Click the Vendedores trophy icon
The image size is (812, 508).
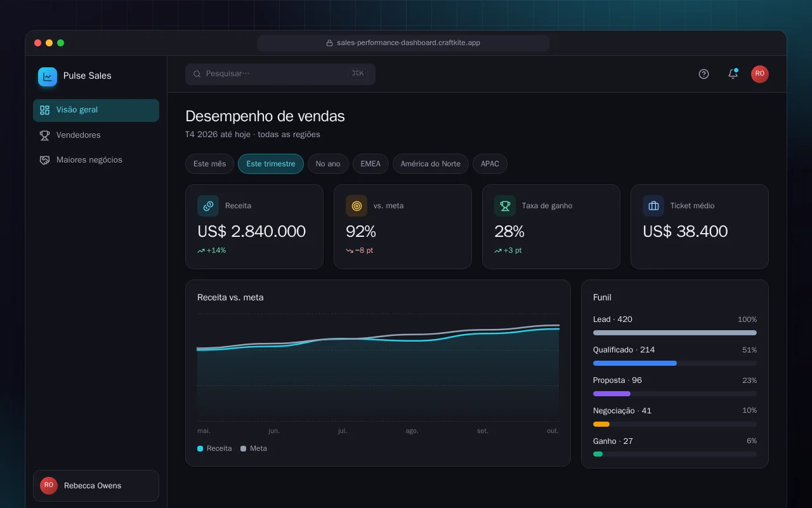[44, 135]
